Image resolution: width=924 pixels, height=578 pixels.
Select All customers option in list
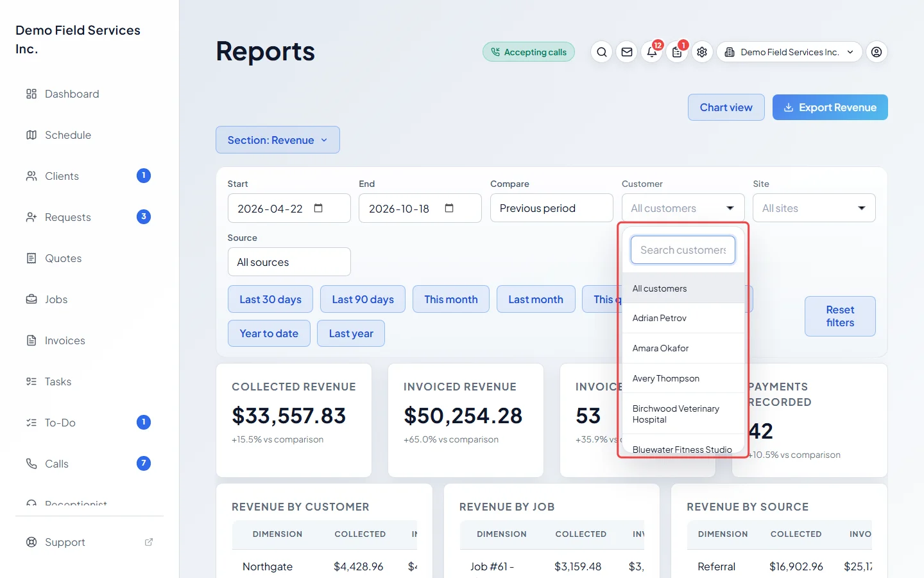[683, 288]
